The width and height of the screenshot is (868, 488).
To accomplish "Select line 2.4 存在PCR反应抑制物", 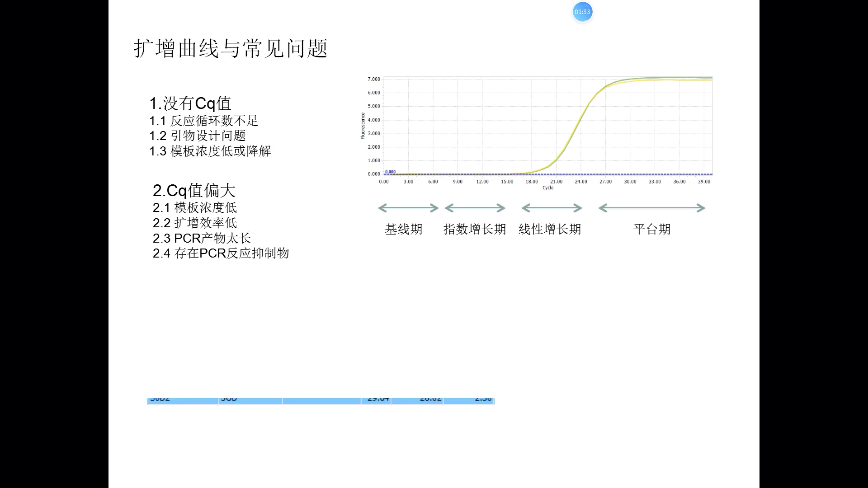I will (x=221, y=253).
